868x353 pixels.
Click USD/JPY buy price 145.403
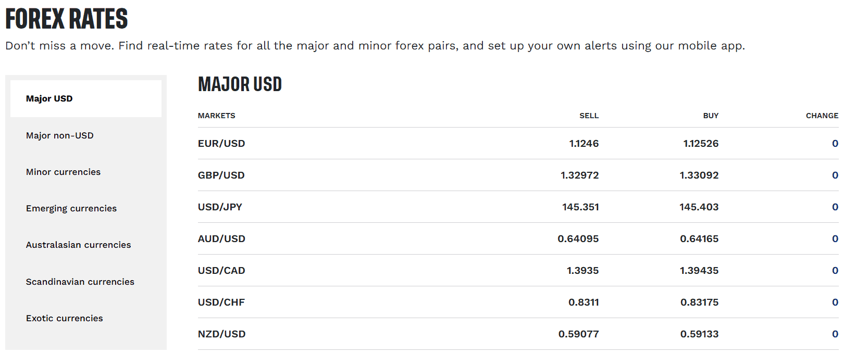[x=699, y=207]
